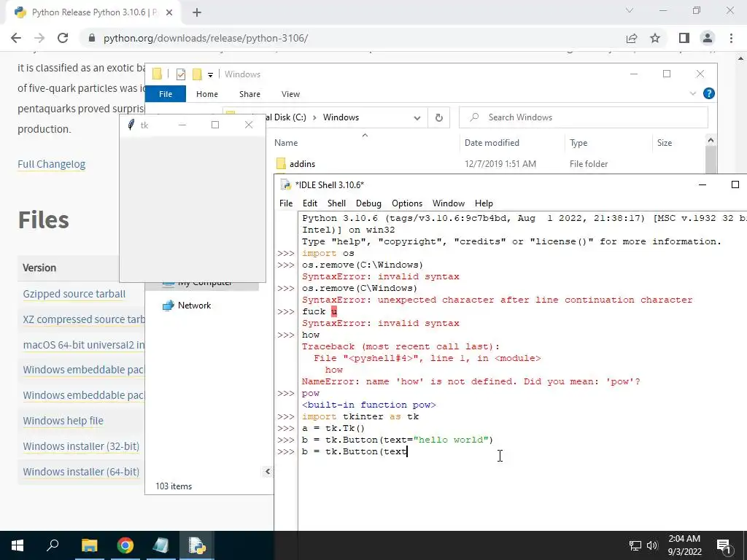Open View tab in Explorer ribbon

tap(290, 94)
